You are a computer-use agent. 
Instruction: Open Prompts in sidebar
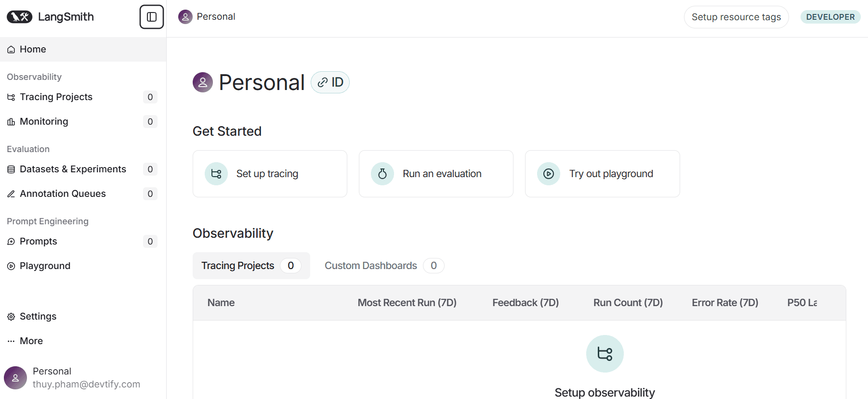point(38,241)
